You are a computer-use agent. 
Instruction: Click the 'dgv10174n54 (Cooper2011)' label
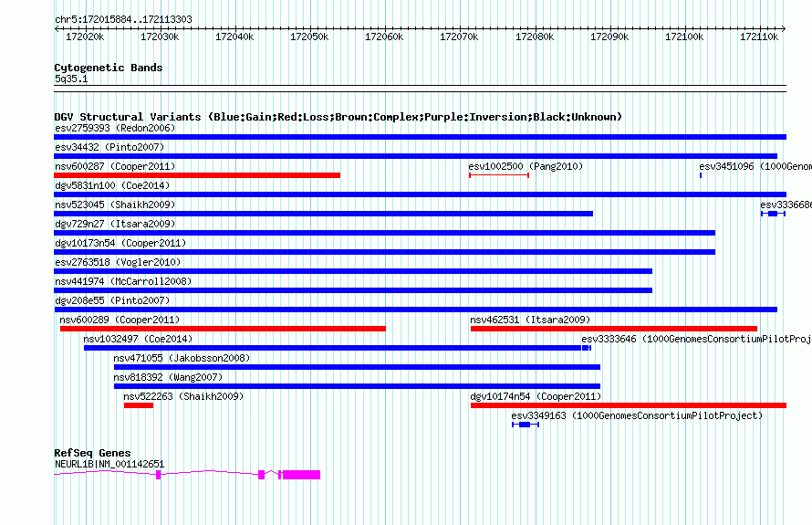(x=536, y=396)
